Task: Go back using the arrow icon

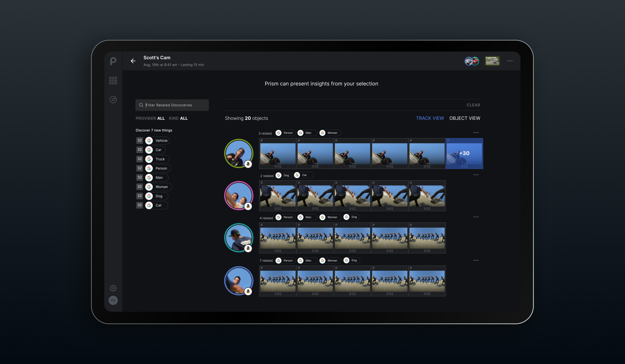Action: tap(133, 61)
